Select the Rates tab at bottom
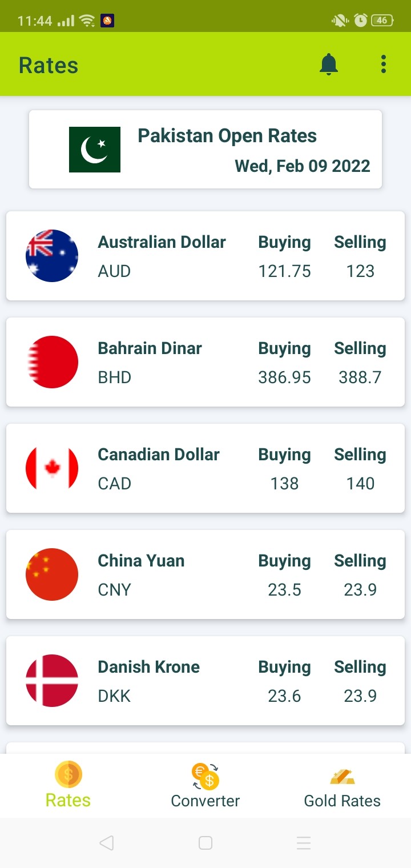 point(68,786)
